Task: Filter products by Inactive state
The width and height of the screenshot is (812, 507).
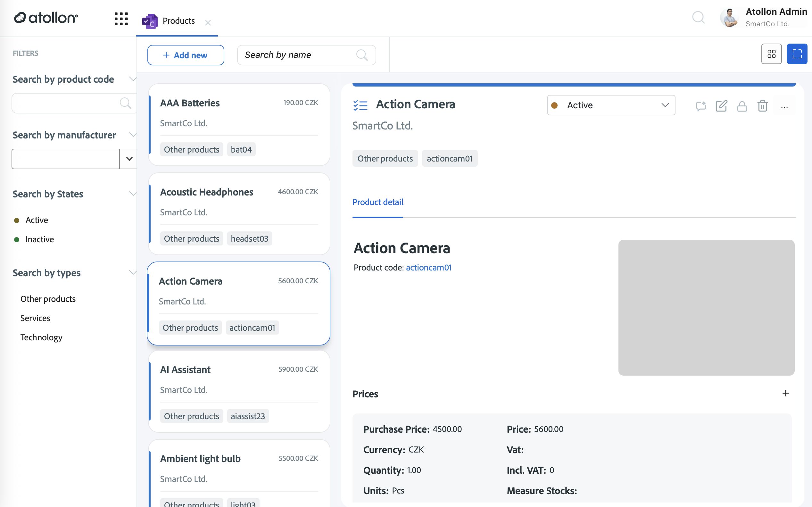Action: (39, 239)
